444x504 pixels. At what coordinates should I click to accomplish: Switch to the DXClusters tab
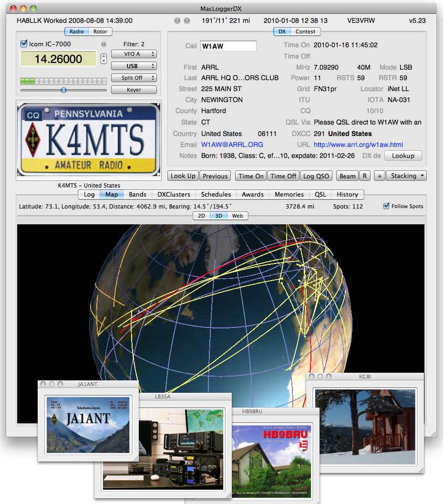174,194
